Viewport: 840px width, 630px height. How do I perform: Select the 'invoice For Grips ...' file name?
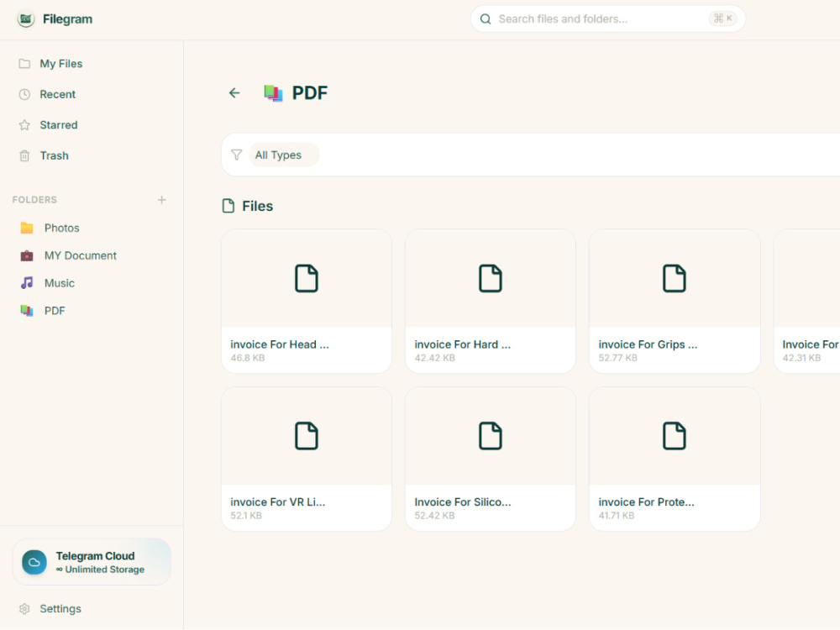coord(648,344)
